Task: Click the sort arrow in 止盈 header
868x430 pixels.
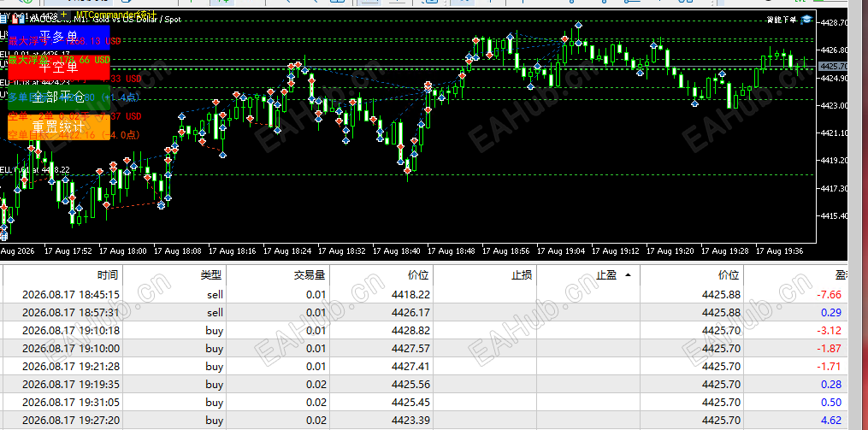Action: [628, 275]
